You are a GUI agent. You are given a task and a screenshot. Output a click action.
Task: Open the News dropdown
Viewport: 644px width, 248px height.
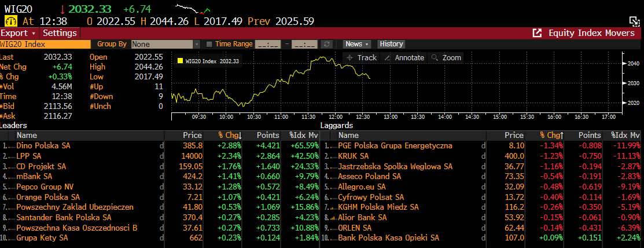point(357,44)
